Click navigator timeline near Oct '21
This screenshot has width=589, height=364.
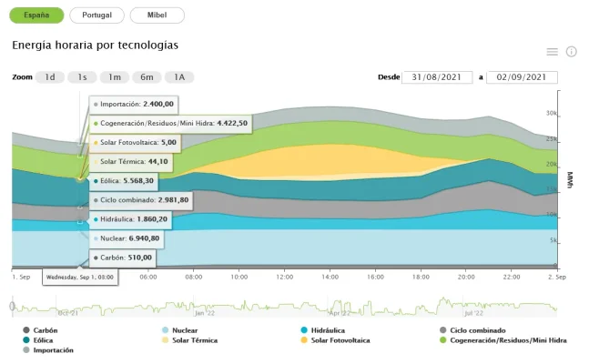[x=68, y=313]
